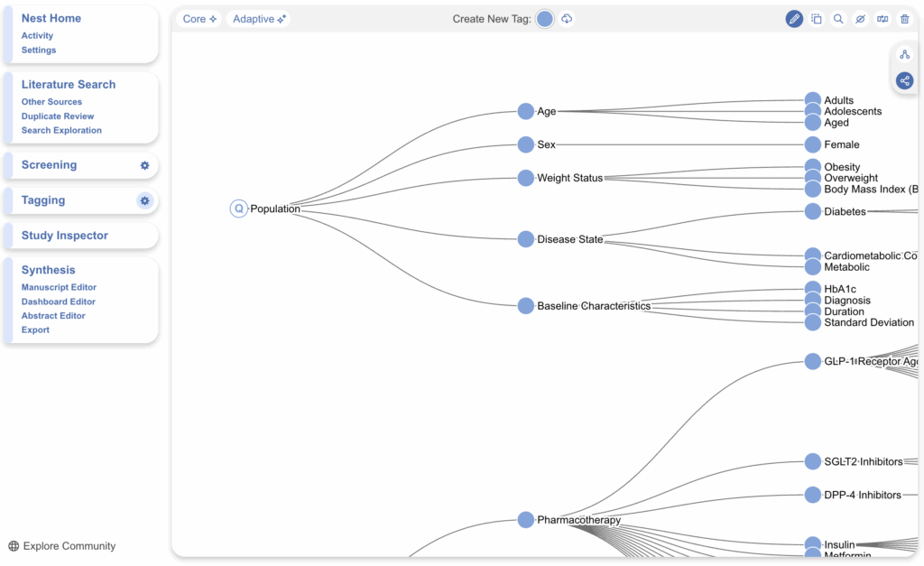Open the Tagging settings gear
Screen dimensions: 924x566
tap(144, 200)
